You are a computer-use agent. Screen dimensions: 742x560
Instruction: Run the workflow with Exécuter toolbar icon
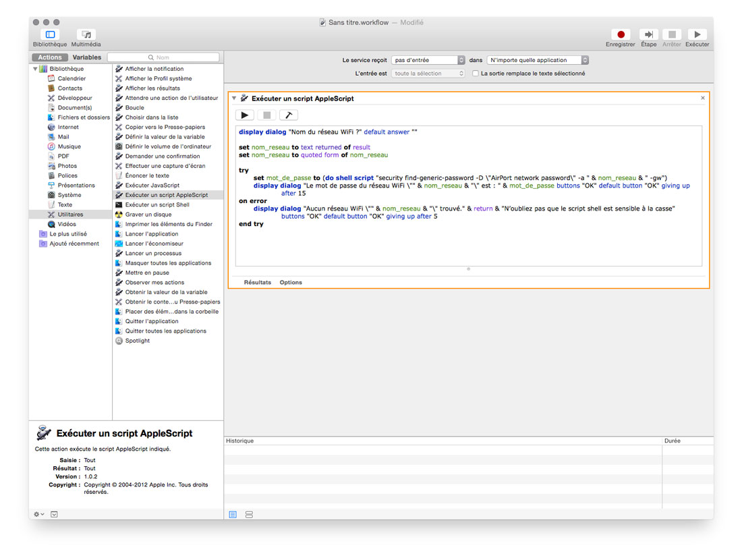pyautogui.click(x=697, y=34)
